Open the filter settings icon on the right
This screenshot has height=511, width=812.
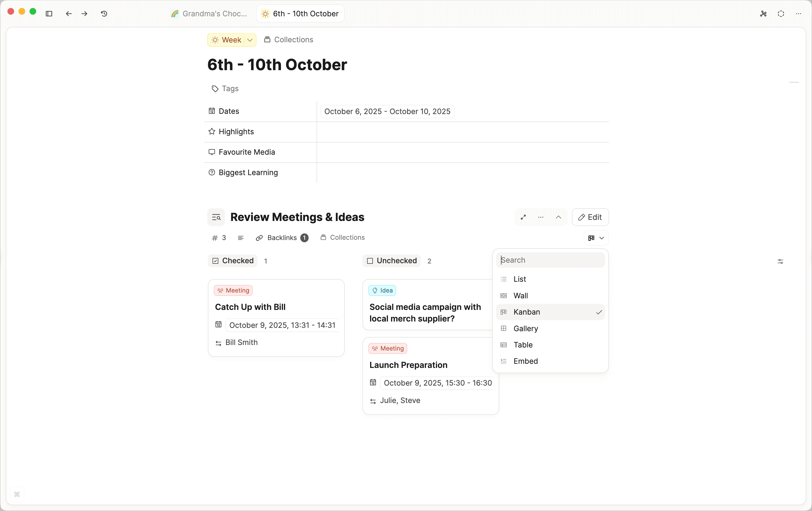[x=781, y=261]
